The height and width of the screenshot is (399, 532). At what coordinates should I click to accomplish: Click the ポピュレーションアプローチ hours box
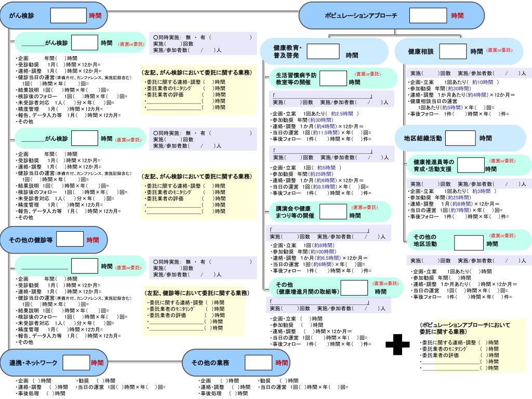[x=428, y=16]
